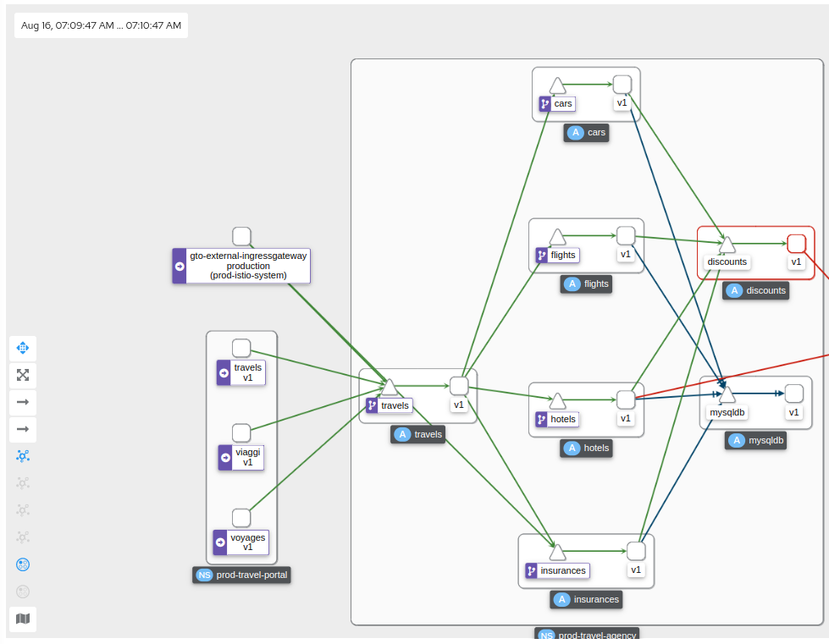Viewport: 829px width, 644px height.
Task: Click the cars v1 workload square
Action: (622, 84)
